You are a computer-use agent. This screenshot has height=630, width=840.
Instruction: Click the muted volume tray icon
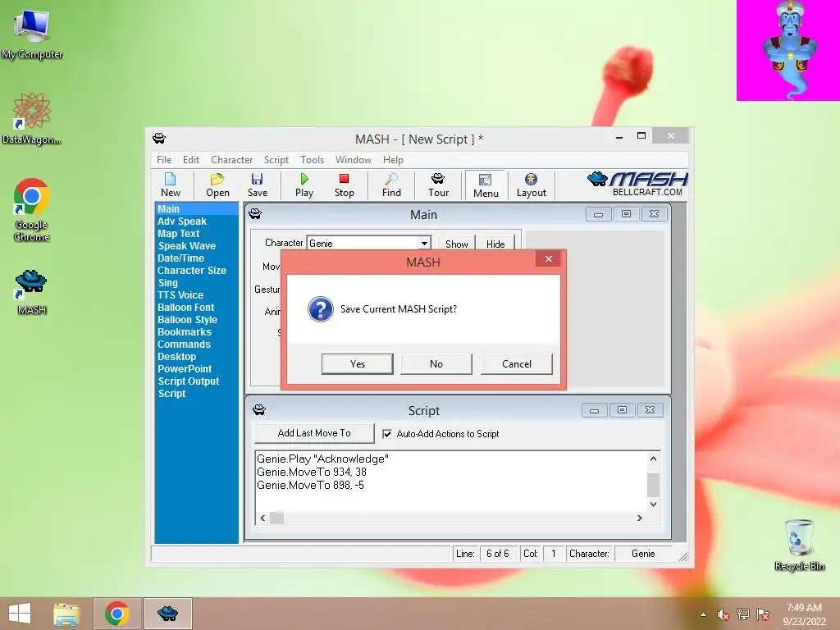click(724, 614)
